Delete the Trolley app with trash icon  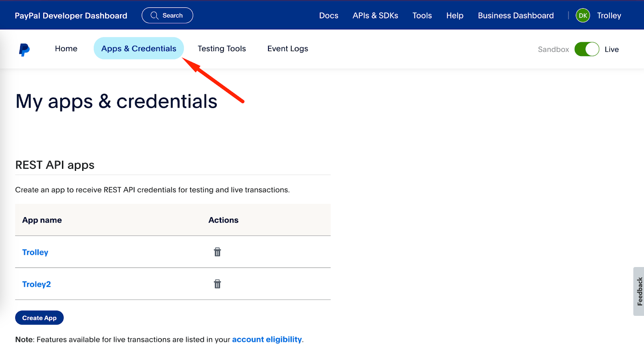tap(217, 252)
